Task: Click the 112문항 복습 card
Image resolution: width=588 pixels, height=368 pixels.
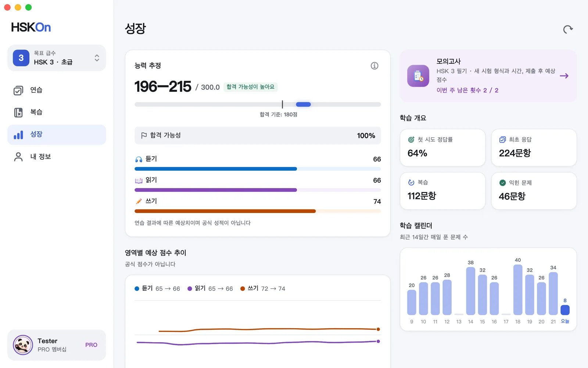Action: (443, 191)
